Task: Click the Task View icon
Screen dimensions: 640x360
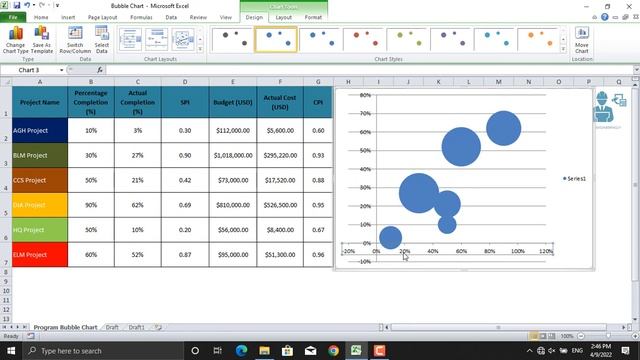Action: pos(218,351)
